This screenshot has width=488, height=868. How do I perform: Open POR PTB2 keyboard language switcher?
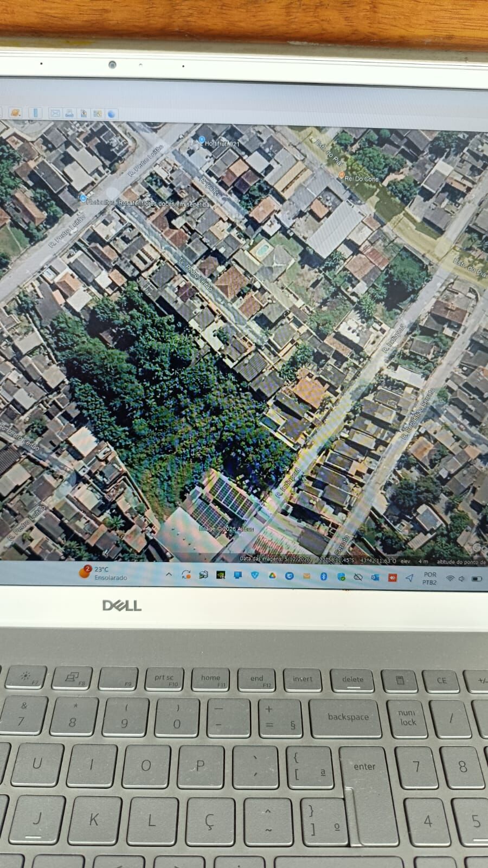coord(429,578)
